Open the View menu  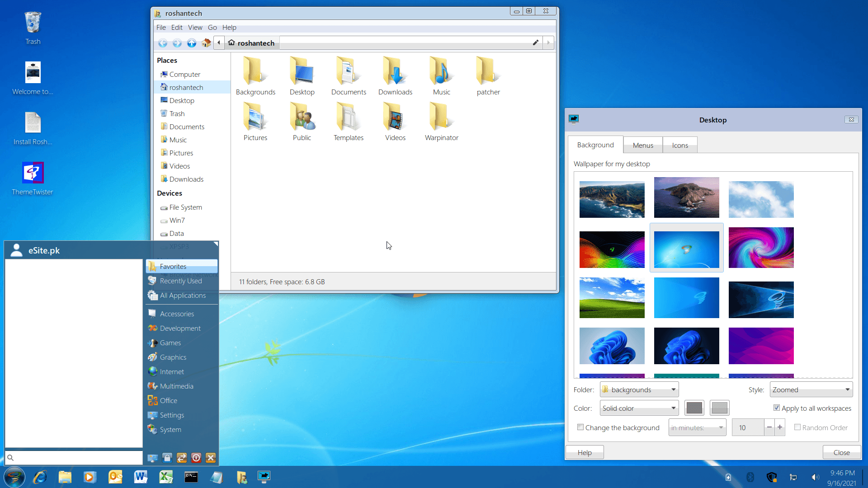(195, 28)
